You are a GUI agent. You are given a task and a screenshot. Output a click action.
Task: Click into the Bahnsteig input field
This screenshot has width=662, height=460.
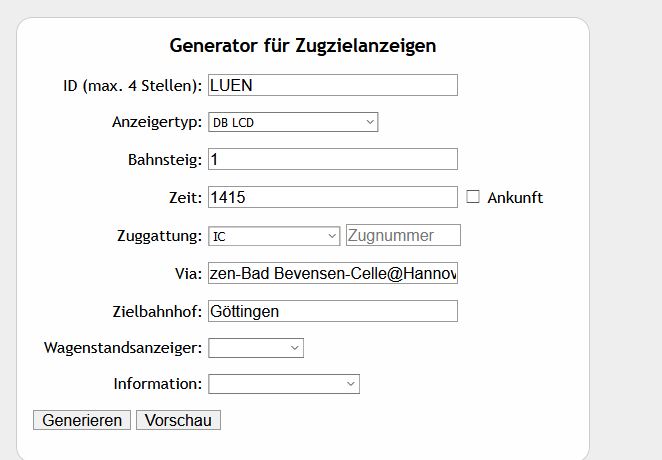(332, 160)
